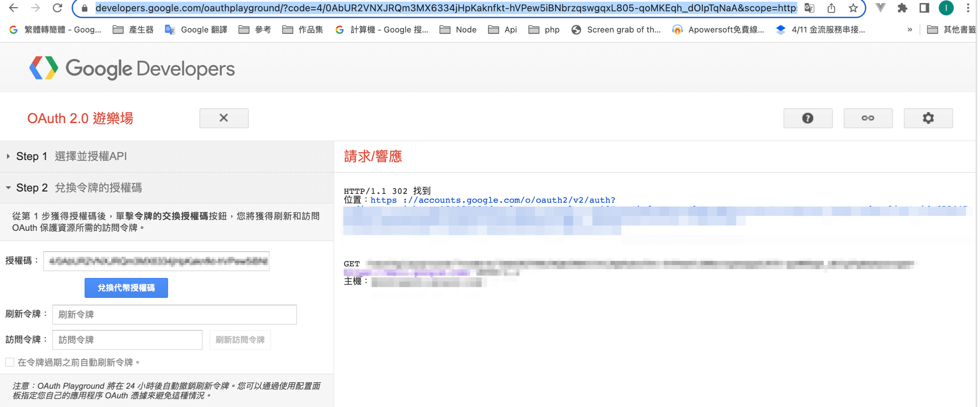The image size is (980, 407).
Task: Open the browser extensions puzzle icon
Action: [x=902, y=8]
